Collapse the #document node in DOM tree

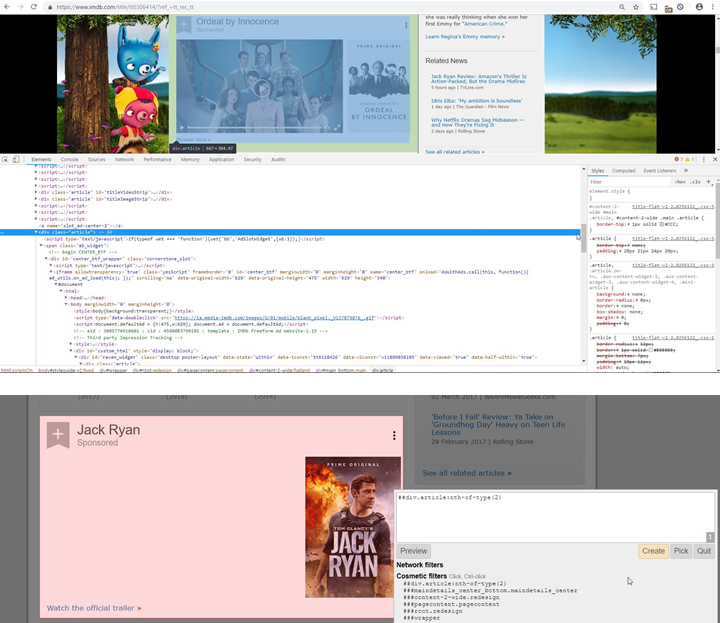coord(56,285)
